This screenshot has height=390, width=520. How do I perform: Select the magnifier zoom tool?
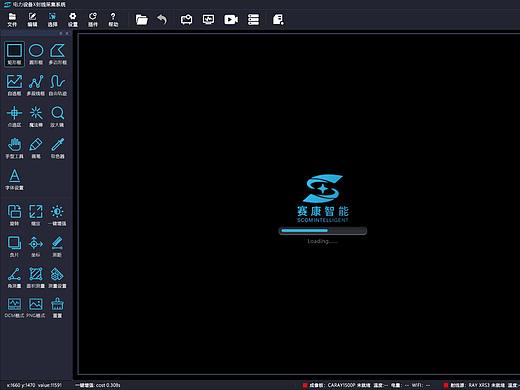58,116
